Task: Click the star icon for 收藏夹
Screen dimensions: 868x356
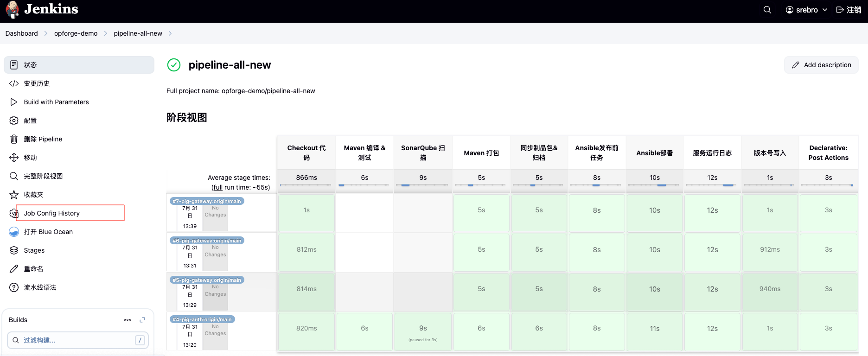Action: [x=14, y=195]
